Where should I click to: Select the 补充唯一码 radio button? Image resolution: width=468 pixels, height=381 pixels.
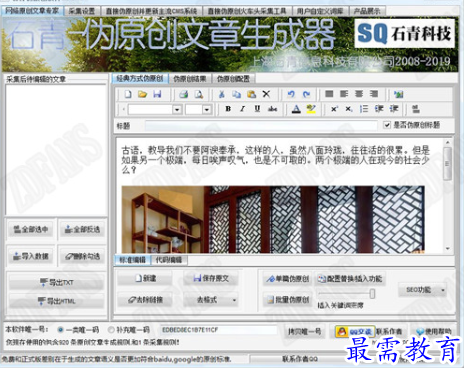tap(111, 330)
